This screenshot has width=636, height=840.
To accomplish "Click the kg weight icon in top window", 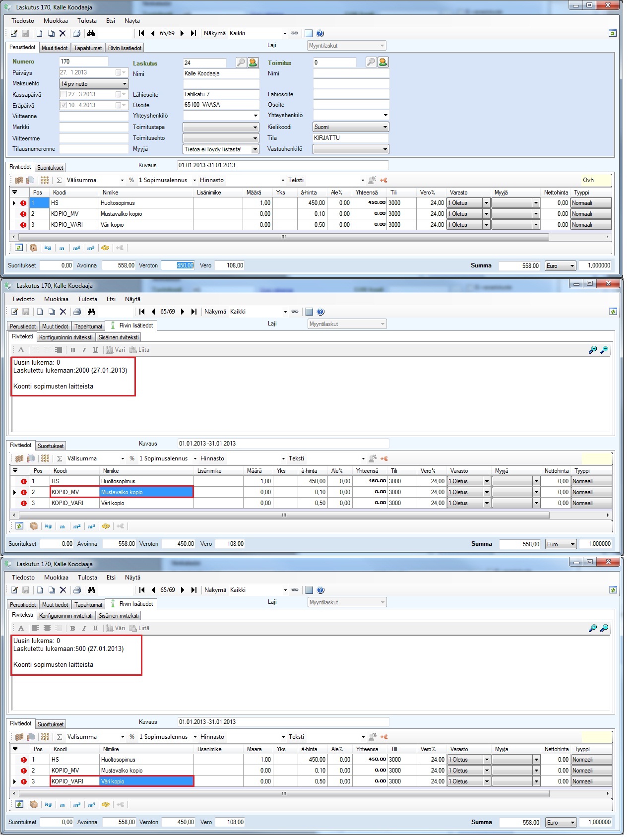I will [48, 248].
